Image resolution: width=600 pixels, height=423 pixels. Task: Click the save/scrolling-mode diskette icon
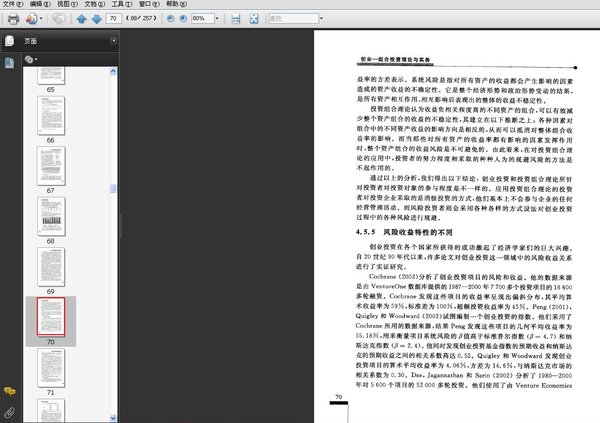tap(235, 18)
